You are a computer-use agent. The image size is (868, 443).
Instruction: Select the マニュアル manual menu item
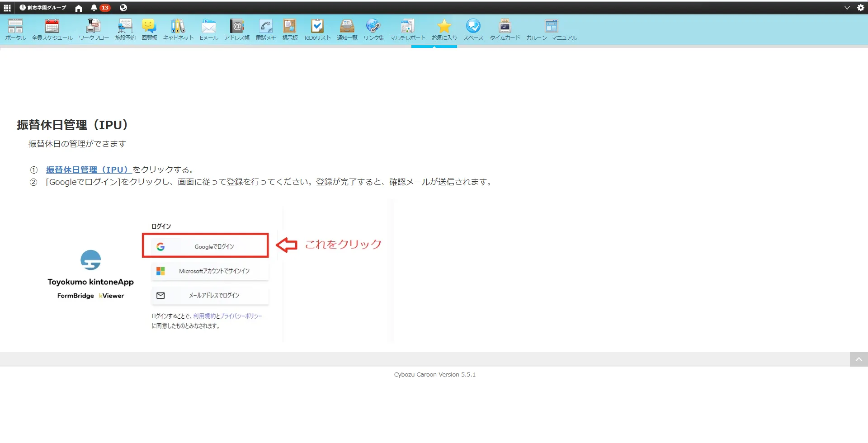point(564,30)
